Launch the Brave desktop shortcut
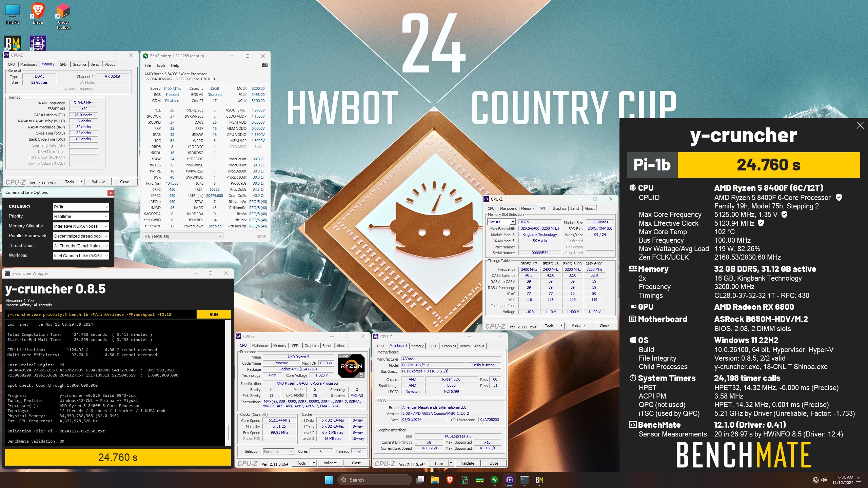The height and width of the screenshot is (488, 868). 38,14
